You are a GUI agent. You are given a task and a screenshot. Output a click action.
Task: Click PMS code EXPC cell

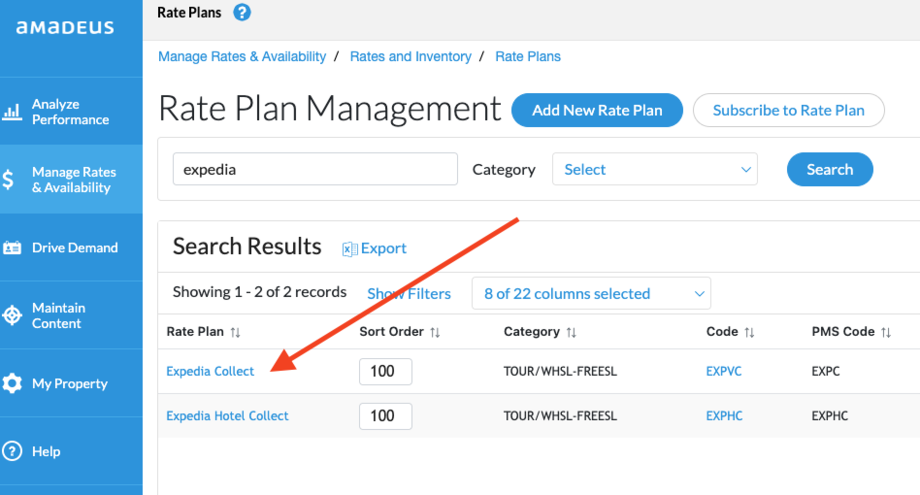tap(826, 371)
